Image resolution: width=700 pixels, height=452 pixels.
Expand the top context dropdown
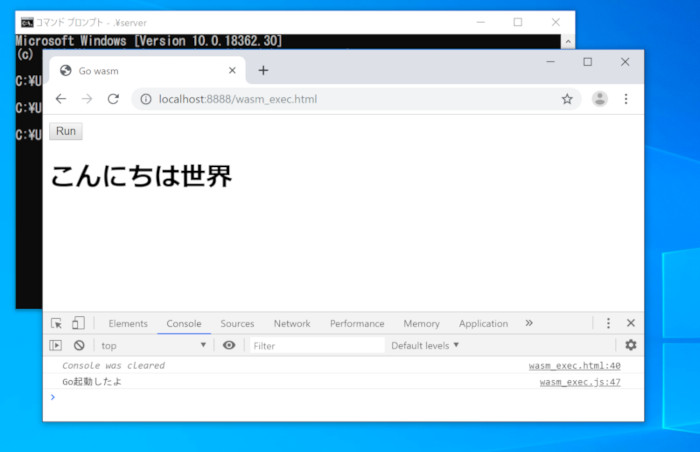point(153,345)
